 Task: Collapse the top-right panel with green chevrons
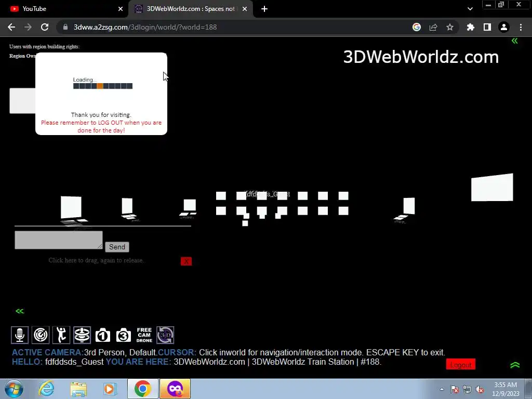pyautogui.click(x=515, y=41)
